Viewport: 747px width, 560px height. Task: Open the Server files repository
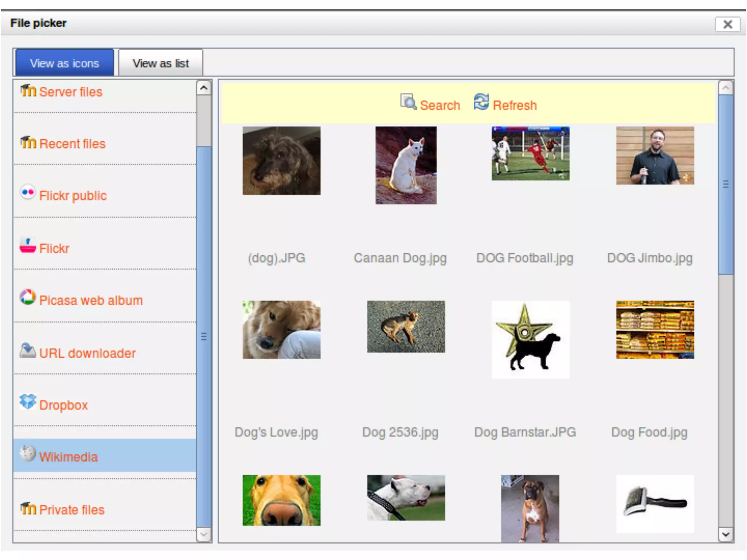[x=70, y=92]
